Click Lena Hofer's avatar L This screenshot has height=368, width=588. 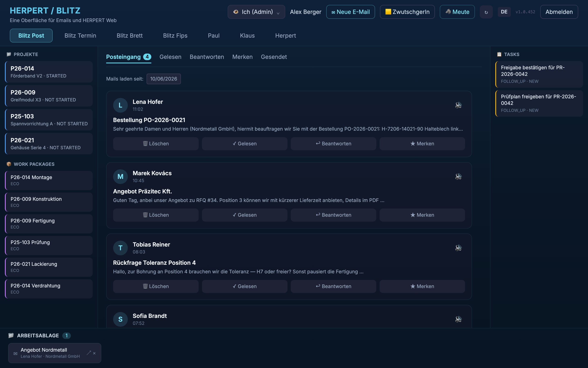coord(120,105)
